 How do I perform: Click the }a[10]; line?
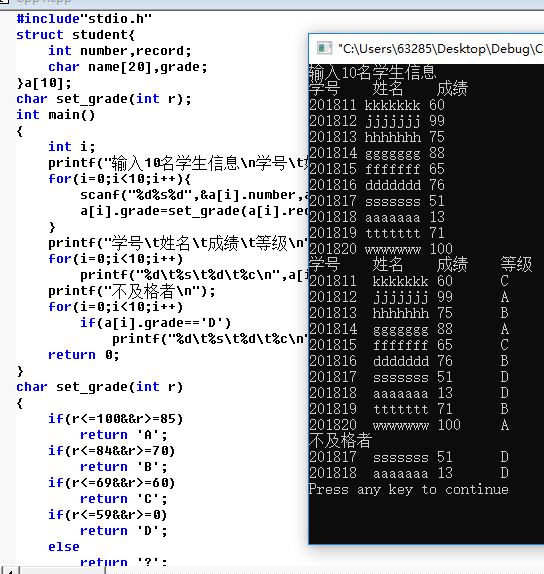[x=44, y=83]
